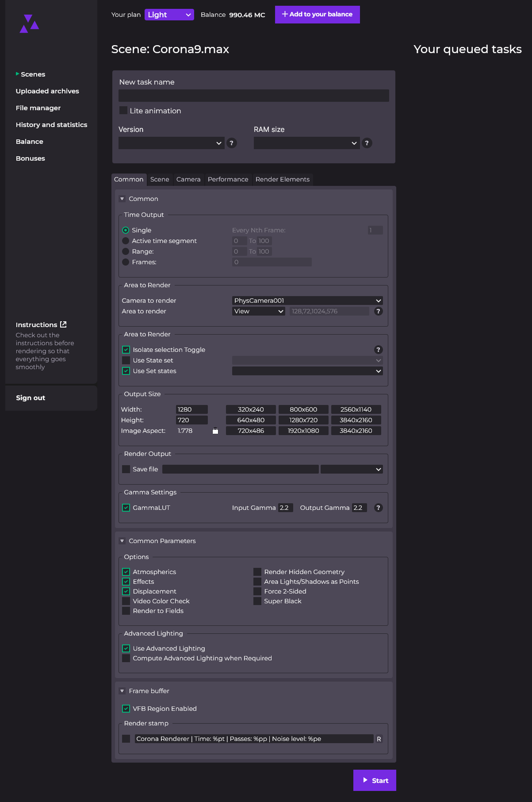Check the Save file checkbox
Viewport: 532px width, 802px height.
[x=126, y=469]
